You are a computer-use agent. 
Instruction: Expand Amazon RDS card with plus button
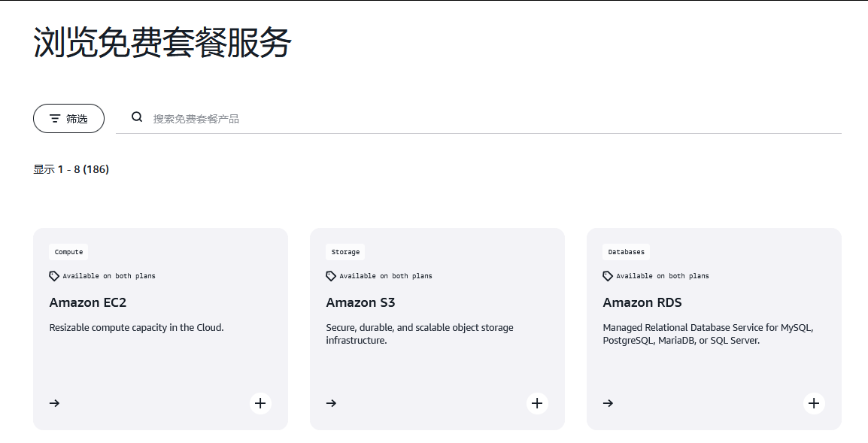coord(814,403)
